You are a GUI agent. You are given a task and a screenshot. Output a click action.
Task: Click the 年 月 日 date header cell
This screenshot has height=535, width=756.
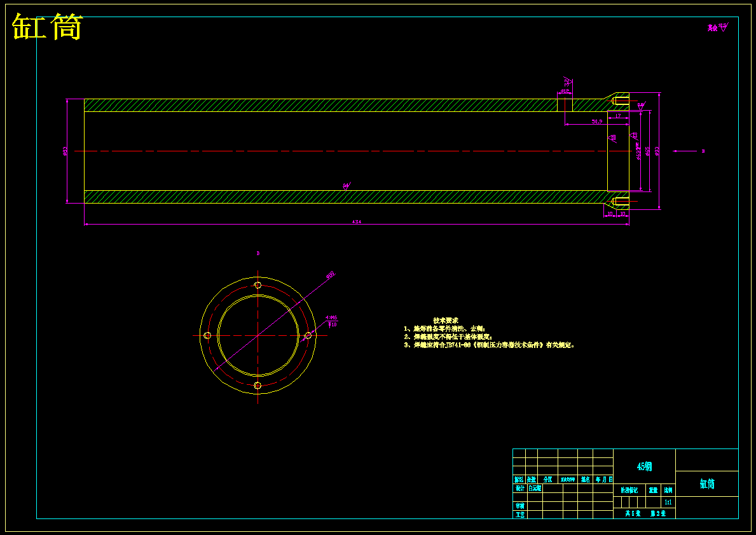pos(603,480)
